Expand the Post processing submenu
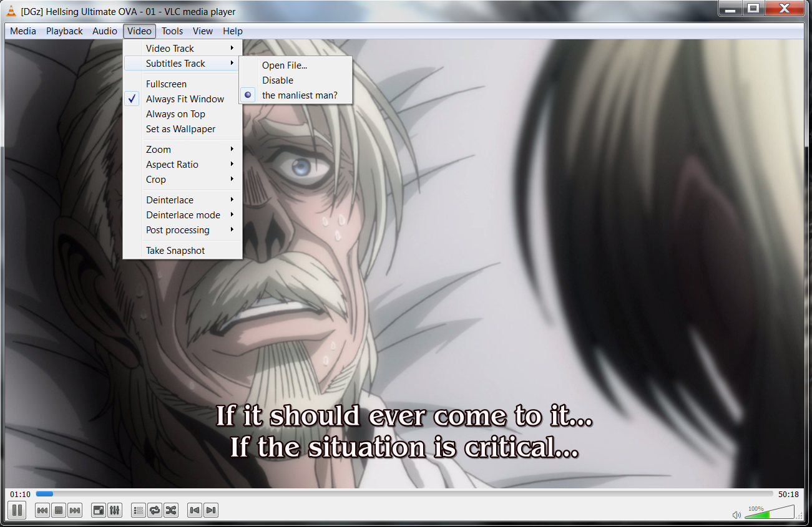The height and width of the screenshot is (527, 812). 178,230
